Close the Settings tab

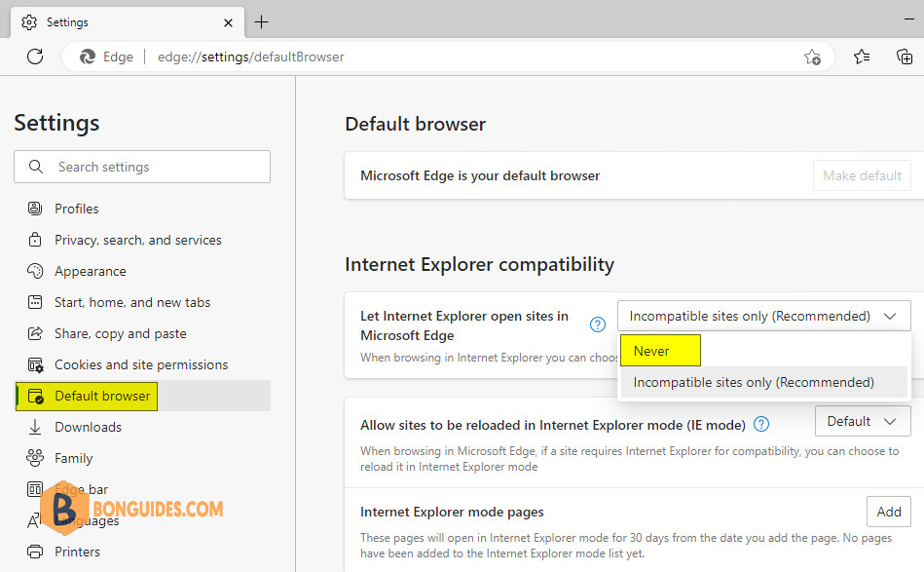[x=229, y=23]
